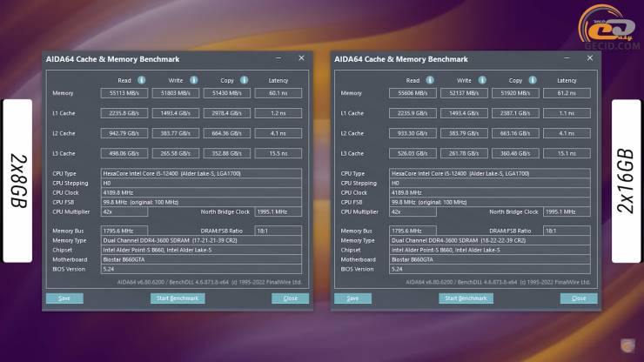The width and height of the screenshot is (644, 362).
Task: Select Memory Latency value 60.1 ns
Action: 278,93
